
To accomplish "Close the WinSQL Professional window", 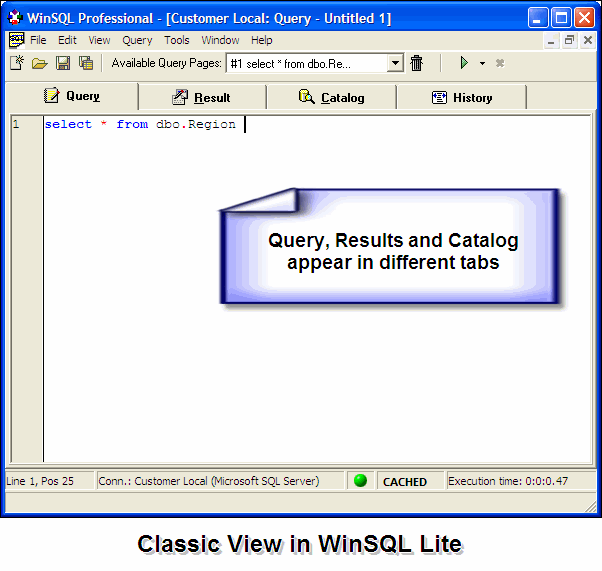I will (x=584, y=18).
